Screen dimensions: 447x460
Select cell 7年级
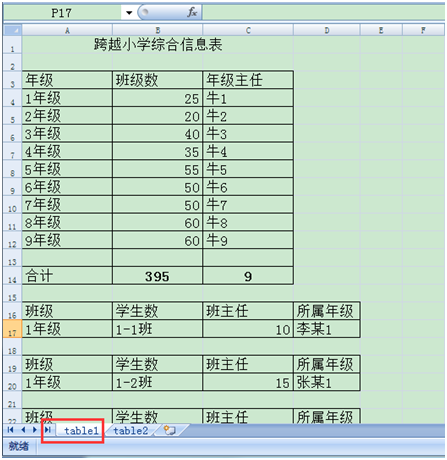[x=67, y=205]
